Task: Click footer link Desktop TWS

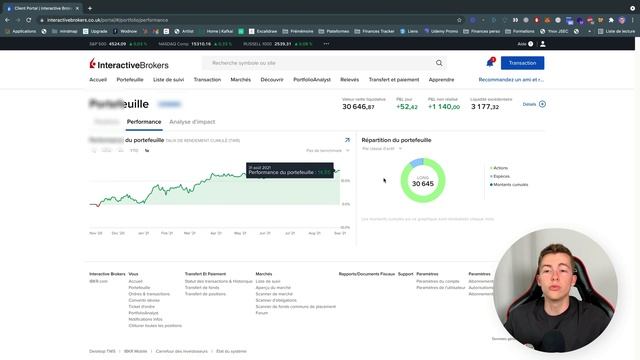Action: coord(102,351)
